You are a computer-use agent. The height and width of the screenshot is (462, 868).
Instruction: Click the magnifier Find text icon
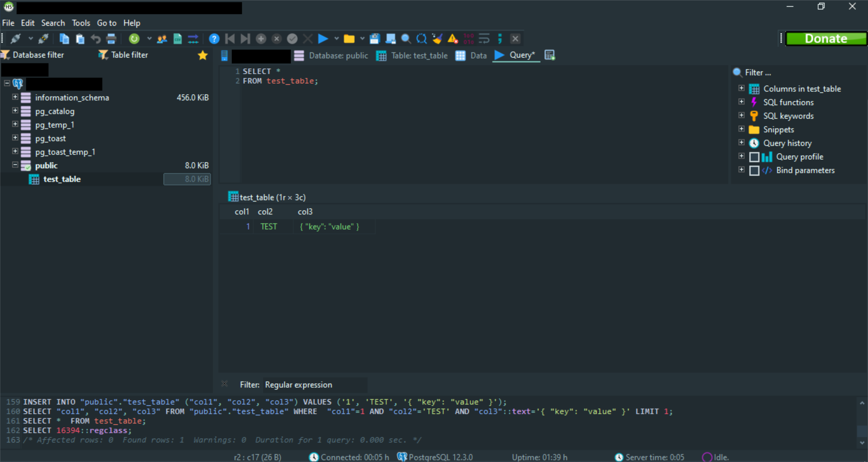tap(406, 39)
